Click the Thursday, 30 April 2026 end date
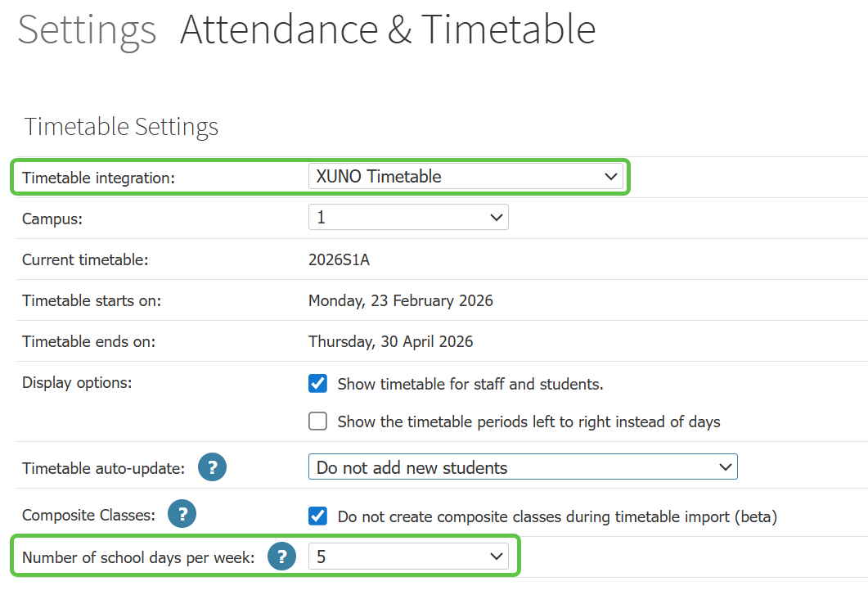 coord(390,341)
